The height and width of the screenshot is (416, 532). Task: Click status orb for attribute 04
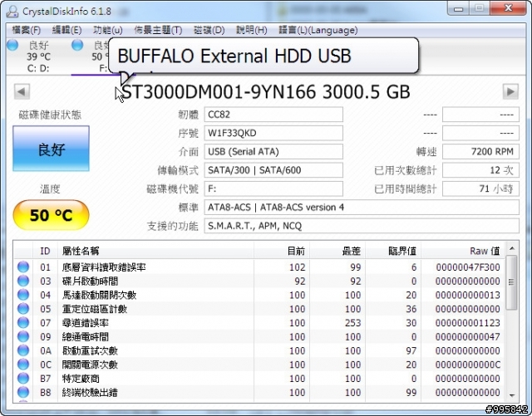pyautogui.click(x=23, y=295)
